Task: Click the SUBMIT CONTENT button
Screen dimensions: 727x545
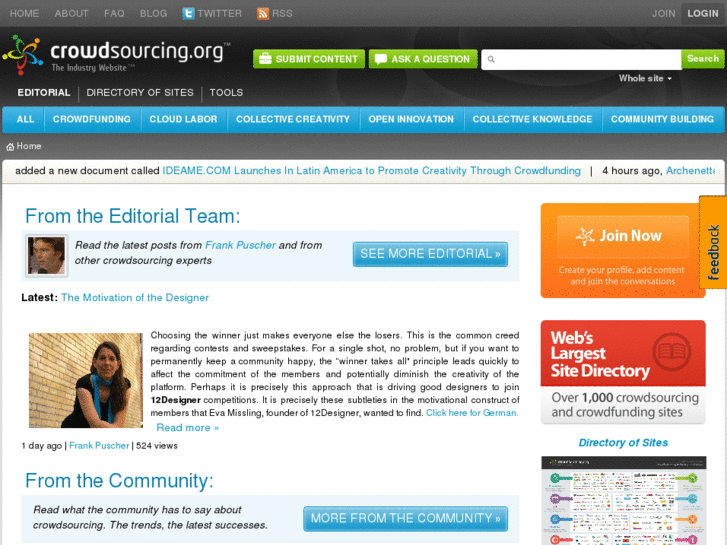Action: click(309, 59)
